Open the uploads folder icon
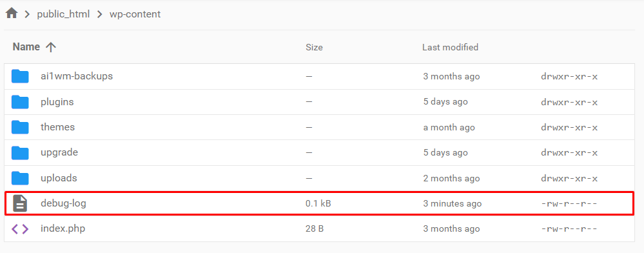644x253 pixels. click(20, 178)
